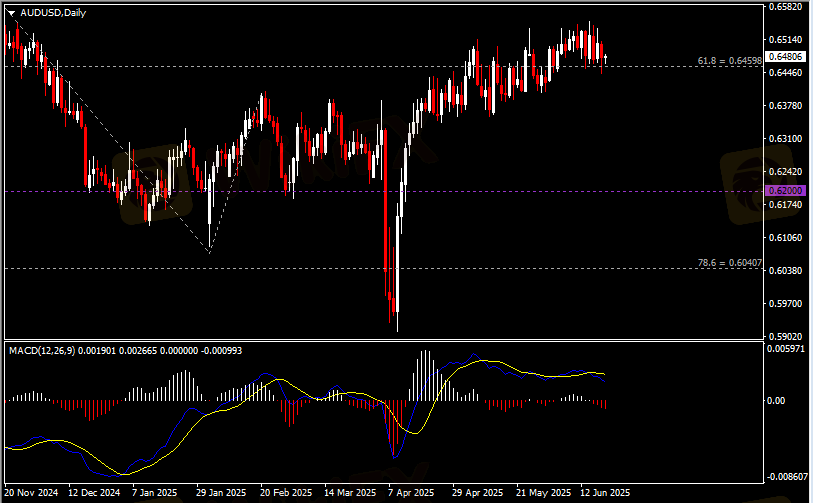Click the 0.65140 price axis label
813x503 pixels.
[786, 39]
